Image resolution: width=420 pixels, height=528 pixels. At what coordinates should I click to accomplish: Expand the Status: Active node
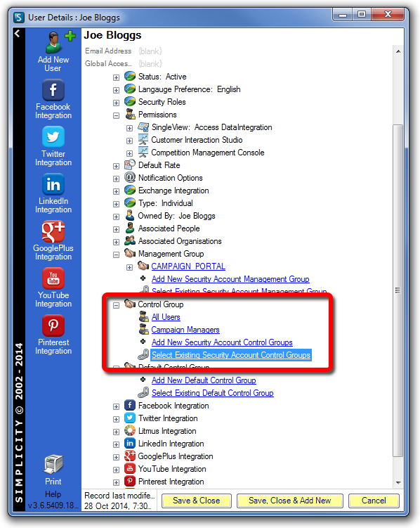tap(116, 77)
